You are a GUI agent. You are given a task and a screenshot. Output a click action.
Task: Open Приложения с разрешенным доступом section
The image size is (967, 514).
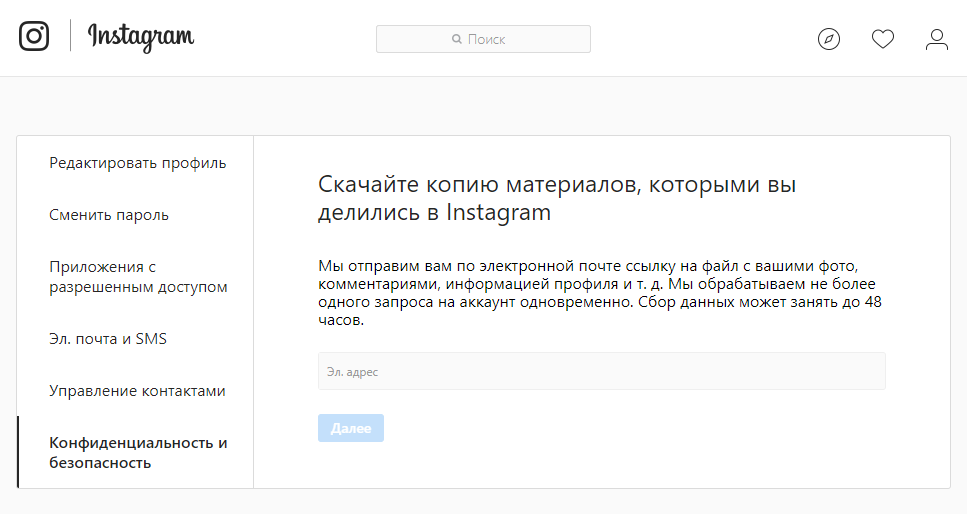coord(138,276)
